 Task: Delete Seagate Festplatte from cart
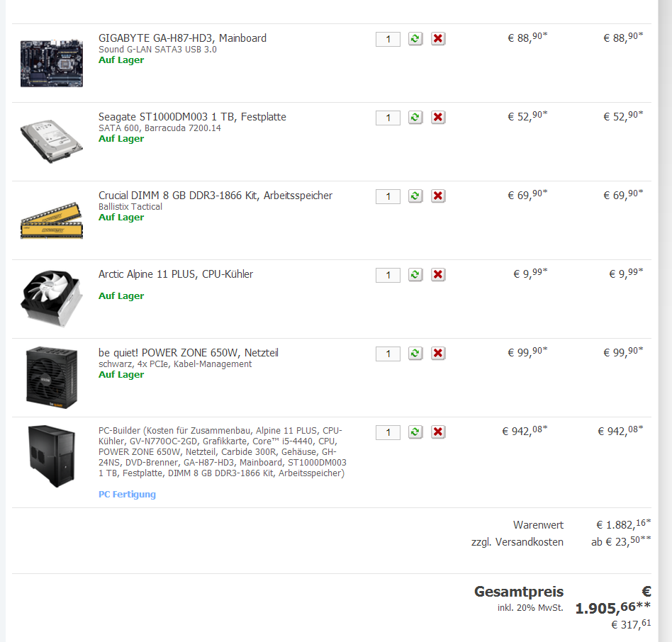pyautogui.click(x=438, y=118)
